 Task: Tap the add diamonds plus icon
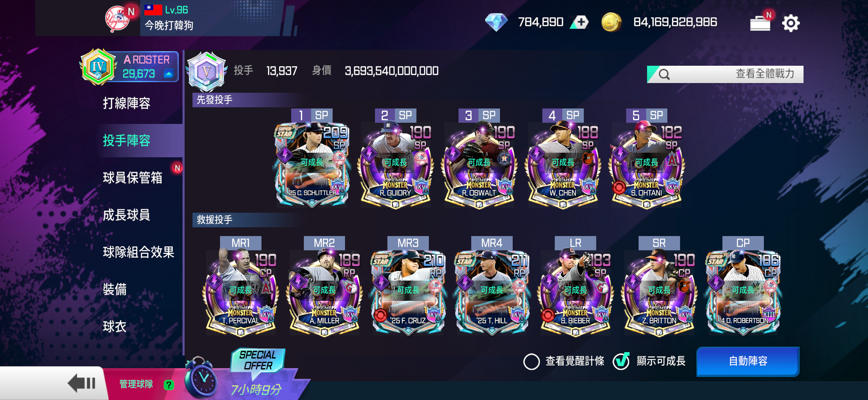pos(580,22)
